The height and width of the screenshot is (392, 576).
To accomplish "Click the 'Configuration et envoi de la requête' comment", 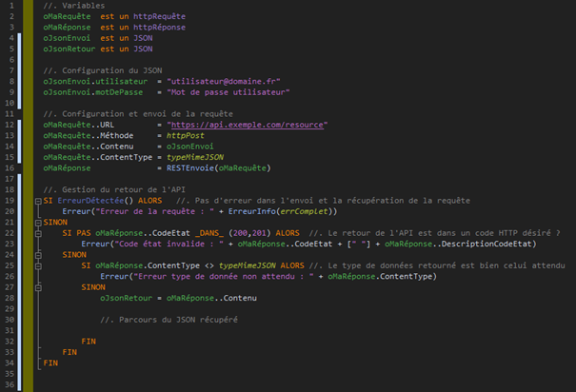I will (138, 114).
